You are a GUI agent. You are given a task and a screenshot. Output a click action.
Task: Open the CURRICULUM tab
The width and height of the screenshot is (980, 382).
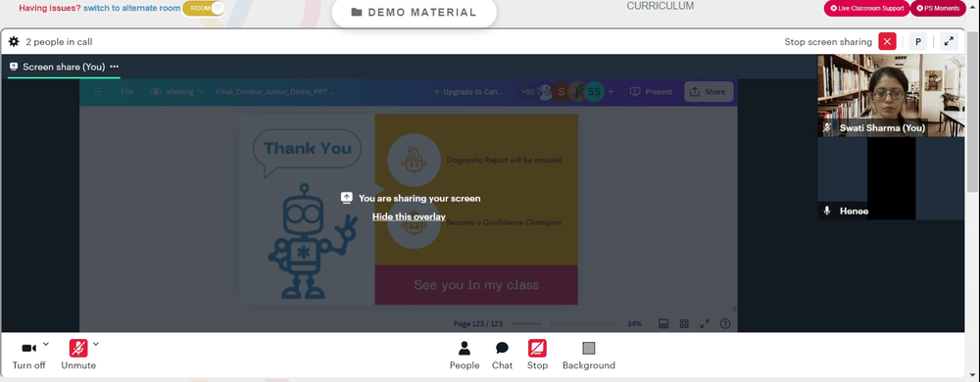[660, 6]
